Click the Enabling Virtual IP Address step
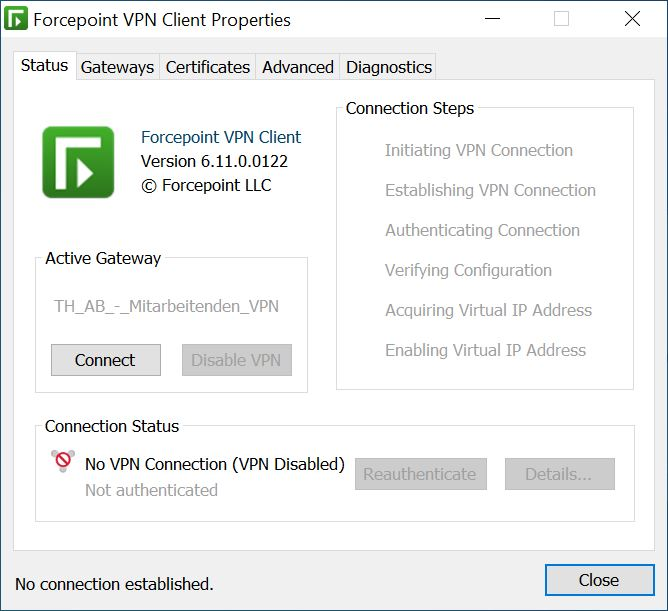The image size is (668, 611). 485,350
